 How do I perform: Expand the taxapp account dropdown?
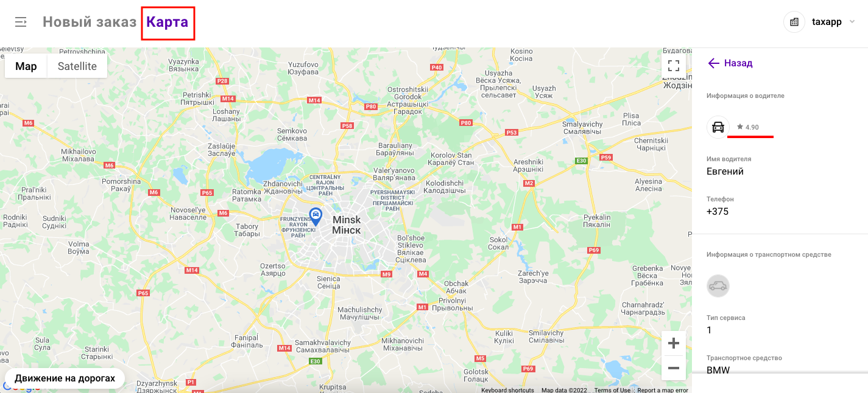pos(852,22)
